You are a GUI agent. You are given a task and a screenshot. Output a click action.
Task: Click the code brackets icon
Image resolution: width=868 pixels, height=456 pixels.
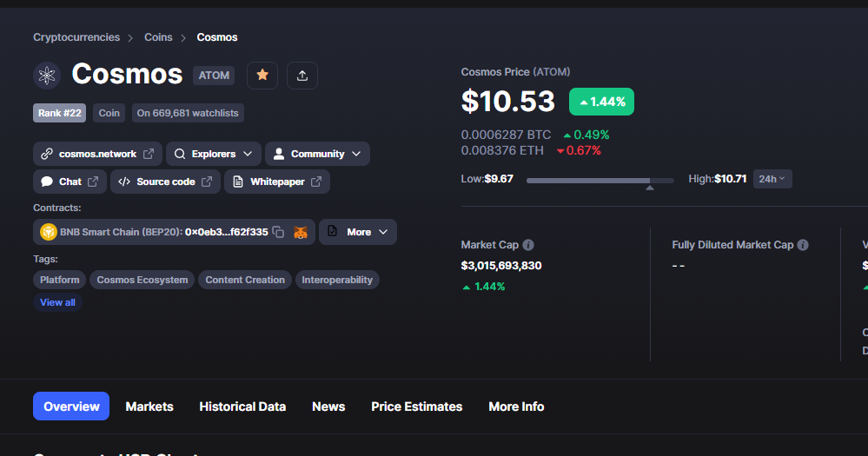[x=124, y=182]
